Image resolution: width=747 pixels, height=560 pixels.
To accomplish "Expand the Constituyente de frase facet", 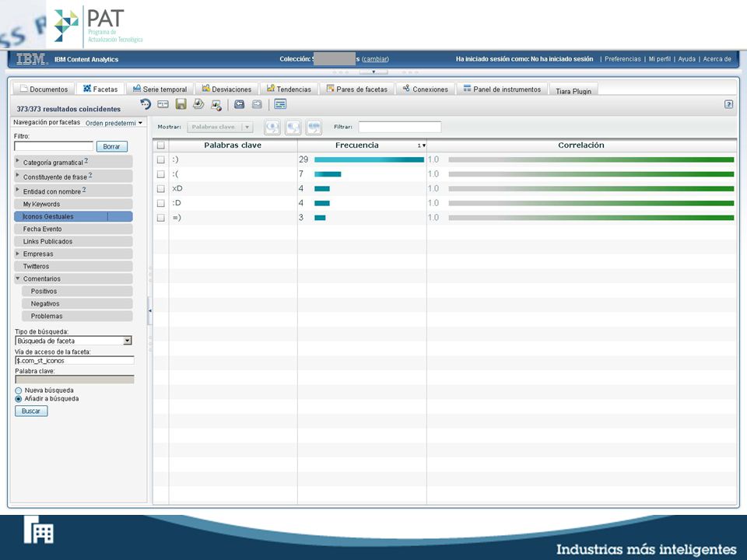I will coord(18,175).
